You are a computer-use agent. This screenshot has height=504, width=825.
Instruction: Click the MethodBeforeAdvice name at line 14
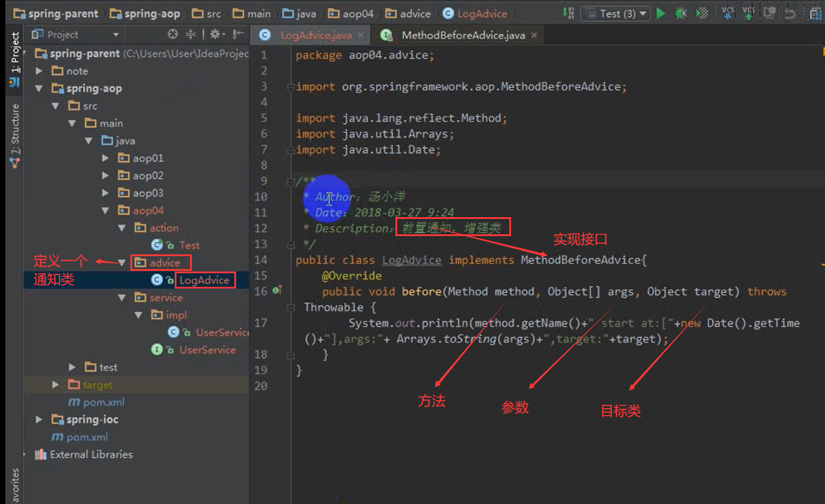coord(580,260)
